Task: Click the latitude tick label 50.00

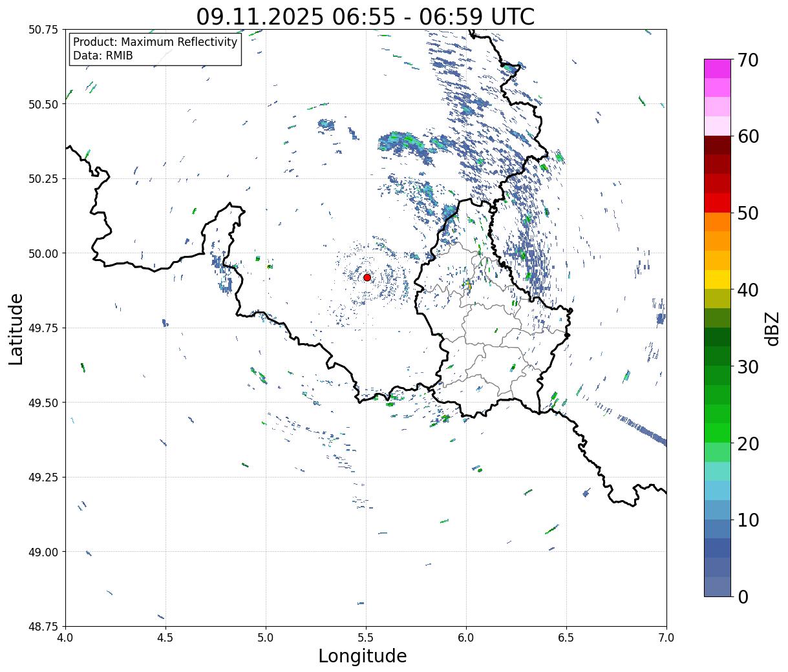Action: (x=43, y=253)
